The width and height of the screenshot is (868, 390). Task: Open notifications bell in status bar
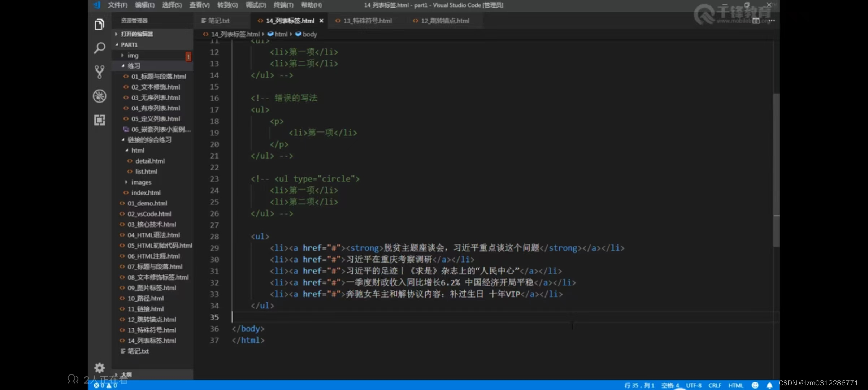769,385
